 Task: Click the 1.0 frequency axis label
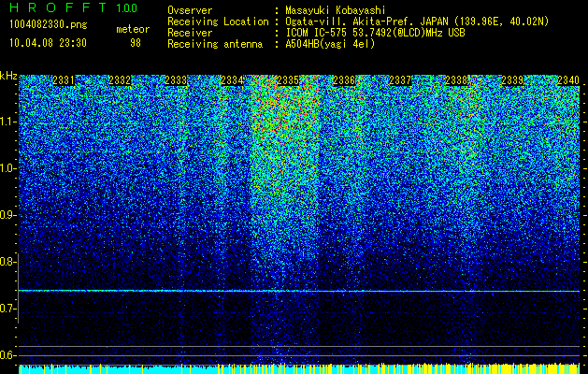[x=7, y=168]
